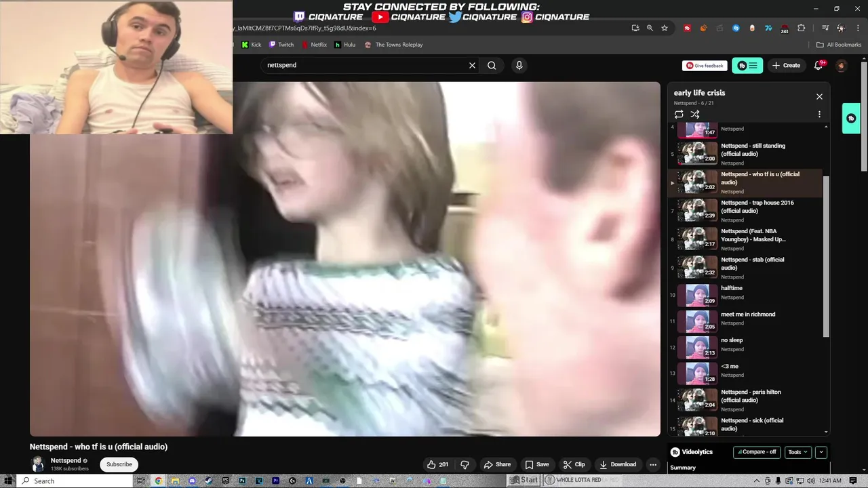Viewport: 868px width, 488px height.
Task: Click the page vertical scrollbar
Action: (863, 117)
